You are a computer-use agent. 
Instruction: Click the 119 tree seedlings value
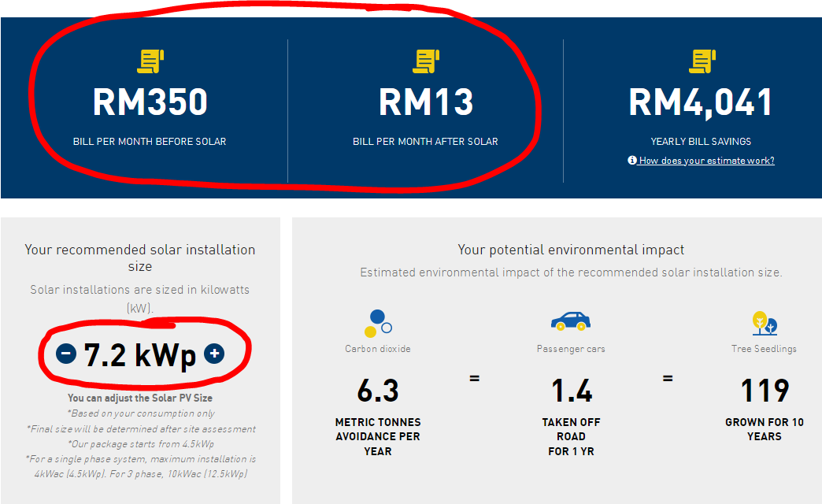tap(765, 391)
